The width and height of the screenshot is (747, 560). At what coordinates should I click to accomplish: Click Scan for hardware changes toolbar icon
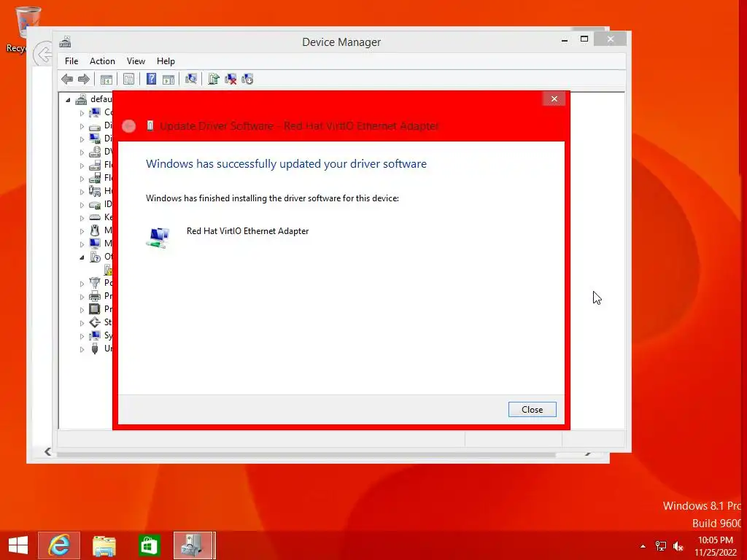click(191, 79)
